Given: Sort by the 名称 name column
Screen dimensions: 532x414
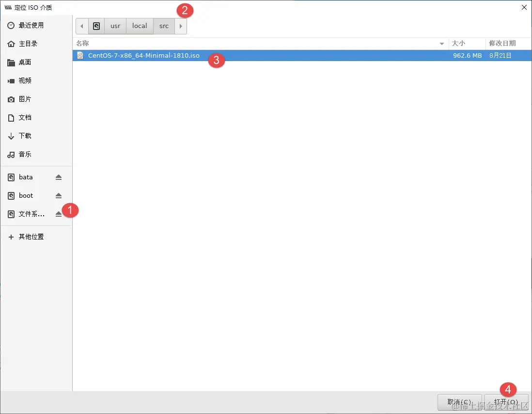Looking at the screenshot, I should (261, 44).
